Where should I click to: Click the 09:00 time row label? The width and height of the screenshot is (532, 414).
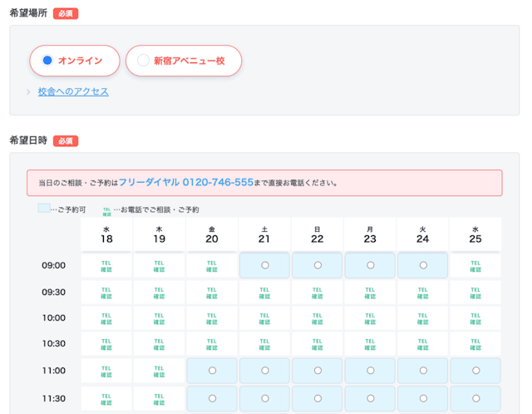pyautogui.click(x=53, y=265)
